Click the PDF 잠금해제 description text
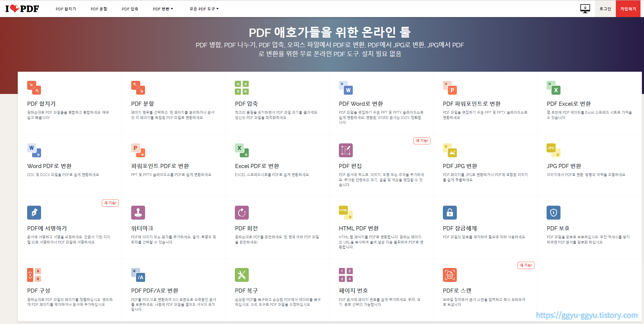 [x=484, y=237]
